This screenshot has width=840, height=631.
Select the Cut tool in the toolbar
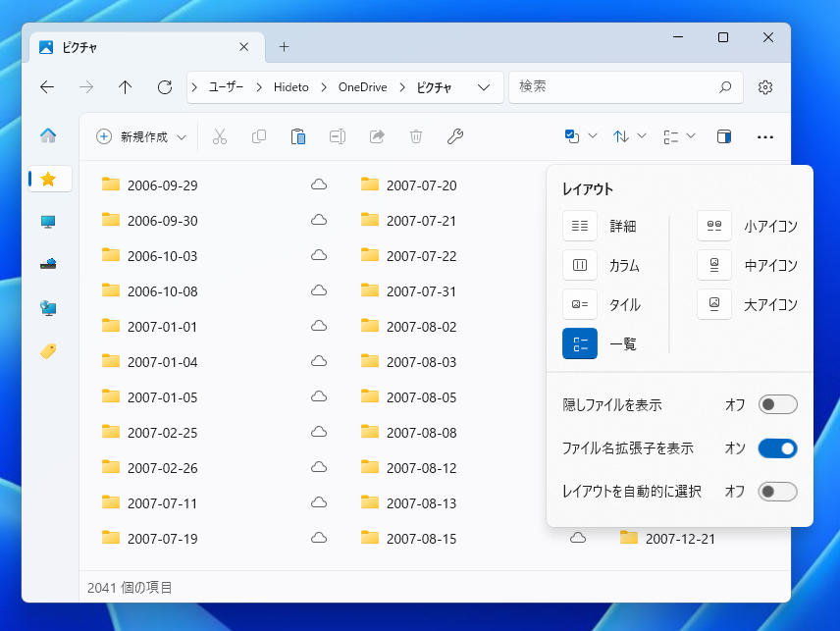220,136
